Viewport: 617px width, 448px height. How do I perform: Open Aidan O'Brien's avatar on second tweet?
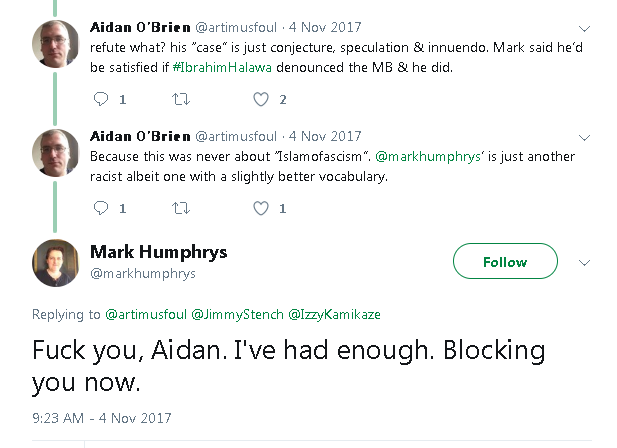tap(52, 152)
